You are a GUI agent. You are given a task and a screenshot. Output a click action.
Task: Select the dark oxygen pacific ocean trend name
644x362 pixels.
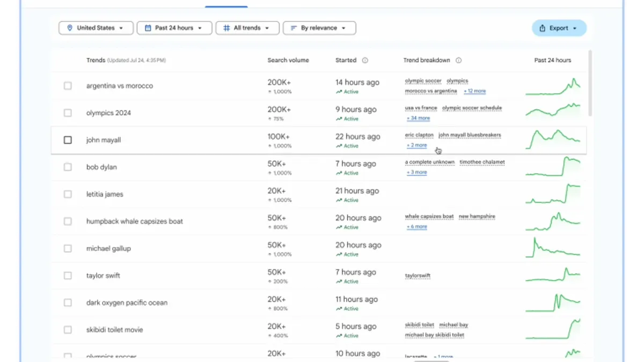click(x=127, y=302)
